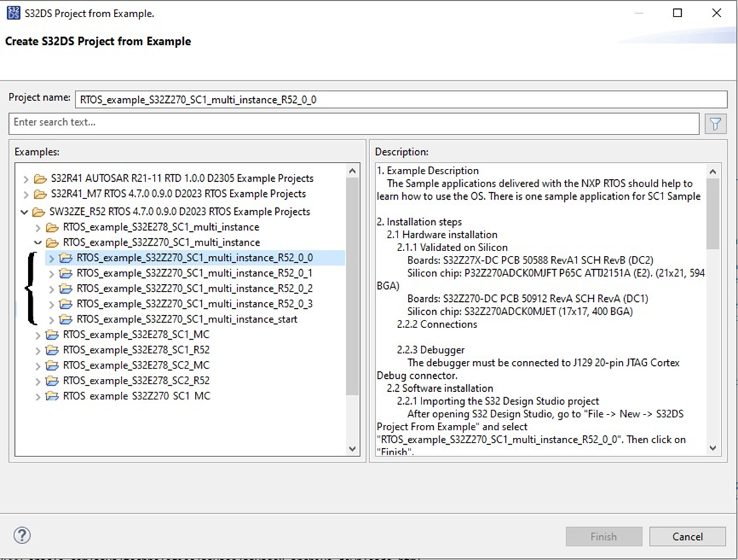Click folder icon of S32R41 AUTOSAR example projects
The width and height of the screenshot is (738, 560).
[x=39, y=178]
